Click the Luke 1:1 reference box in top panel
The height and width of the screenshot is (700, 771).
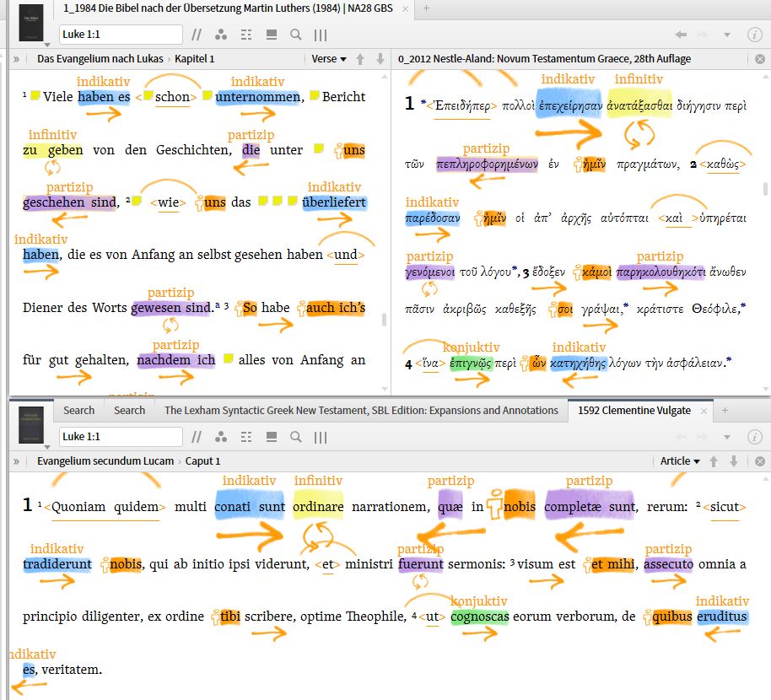pos(121,35)
